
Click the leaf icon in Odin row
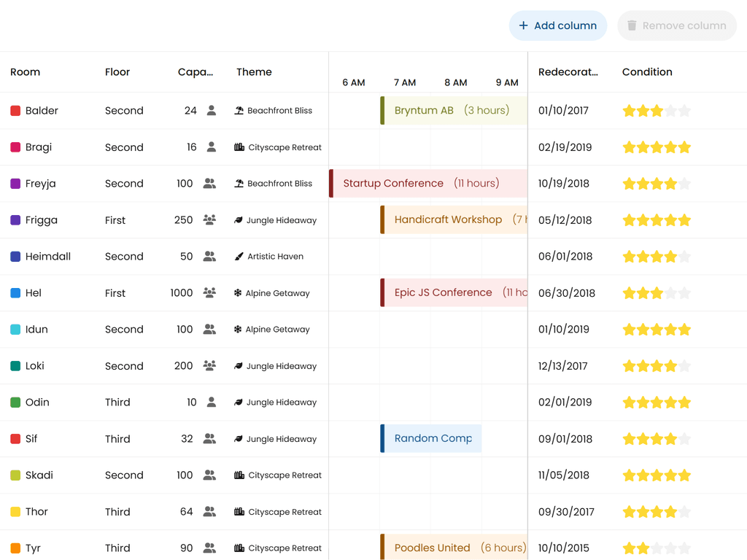(238, 402)
